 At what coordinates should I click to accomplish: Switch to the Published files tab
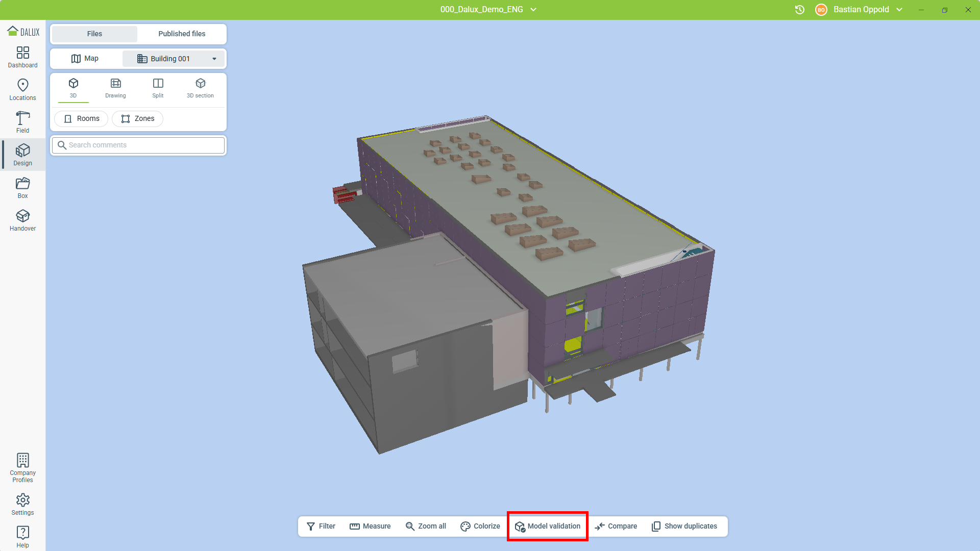coord(182,34)
